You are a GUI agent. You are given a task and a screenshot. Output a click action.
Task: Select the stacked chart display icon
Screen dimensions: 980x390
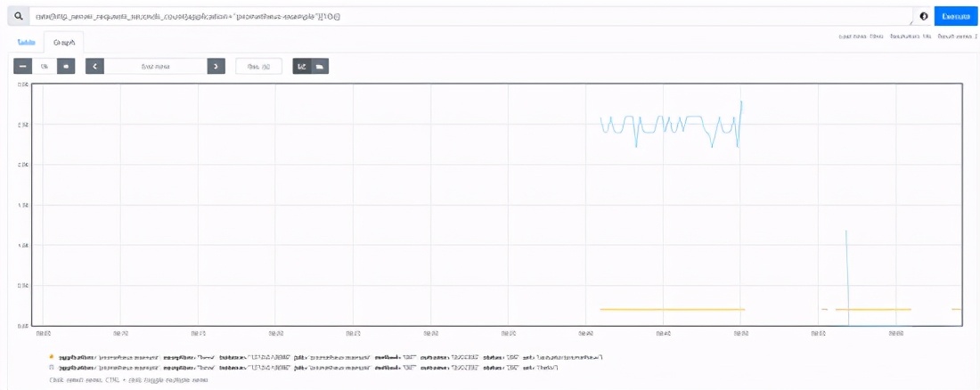[320, 66]
